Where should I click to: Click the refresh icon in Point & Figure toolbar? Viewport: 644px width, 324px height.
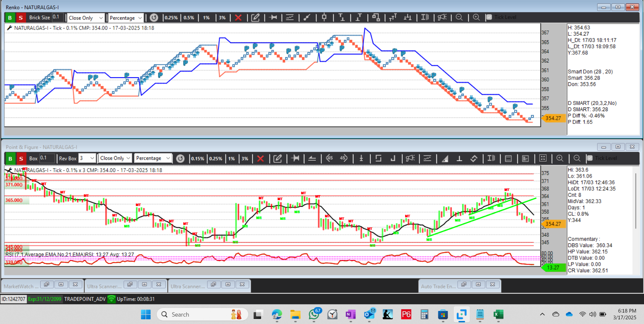(x=180, y=158)
